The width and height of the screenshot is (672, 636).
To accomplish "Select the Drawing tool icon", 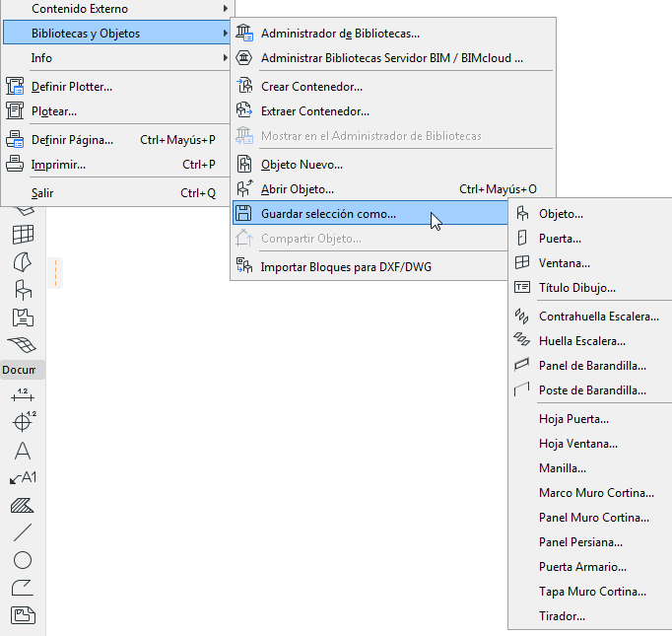I will [23, 615].
